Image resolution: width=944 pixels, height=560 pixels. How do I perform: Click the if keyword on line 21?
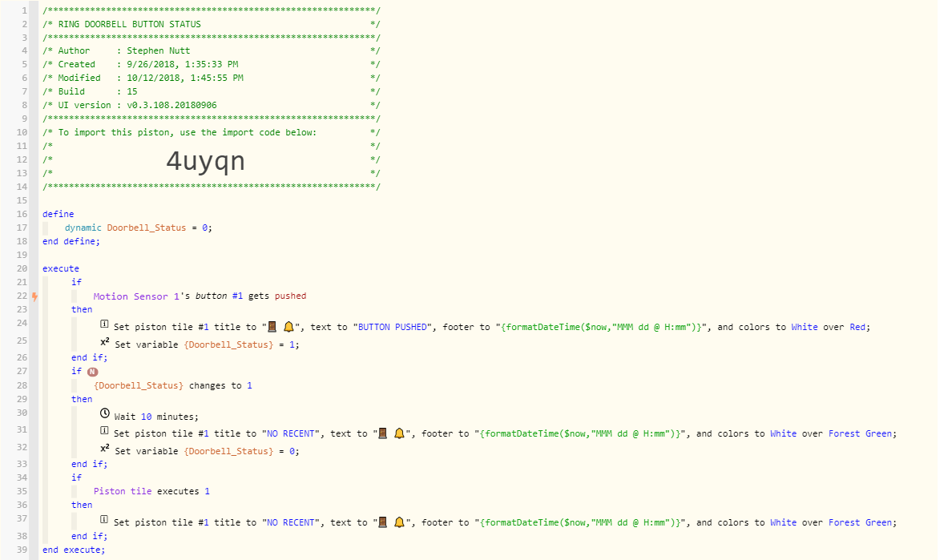click(x=76, y=282)
